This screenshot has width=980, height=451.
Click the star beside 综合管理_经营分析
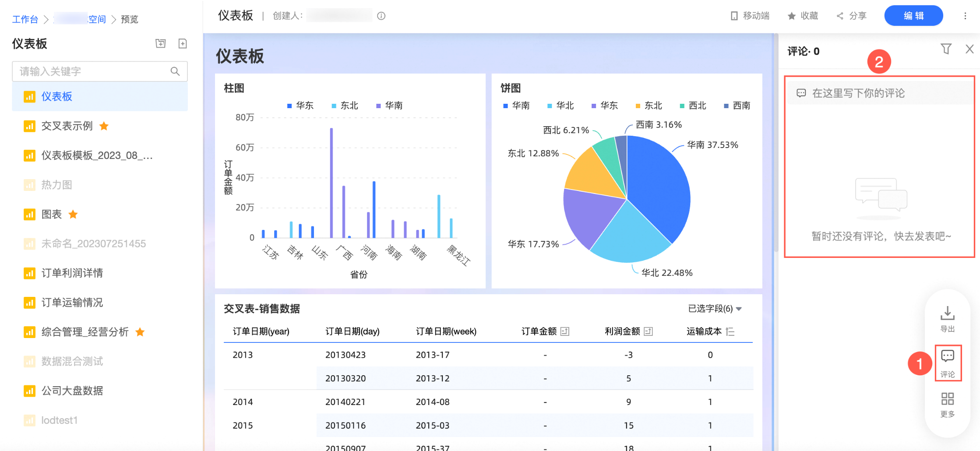pos(140,332)
